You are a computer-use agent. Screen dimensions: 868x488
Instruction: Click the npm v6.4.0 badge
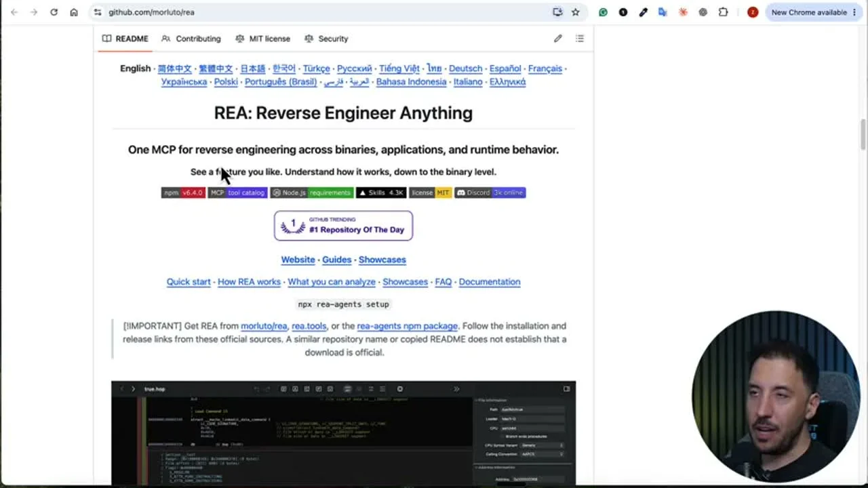coord(183,192)
